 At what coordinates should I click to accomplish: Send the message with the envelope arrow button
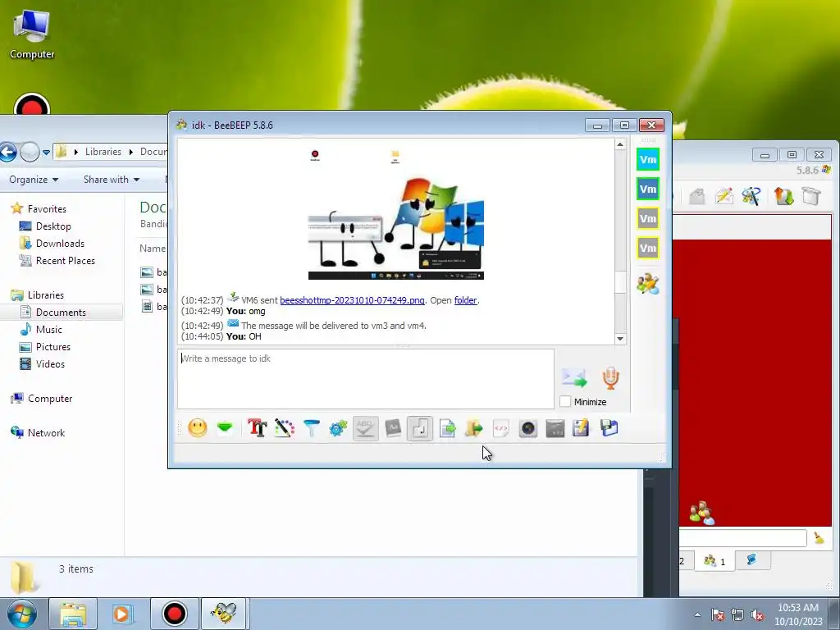(574, 377)
